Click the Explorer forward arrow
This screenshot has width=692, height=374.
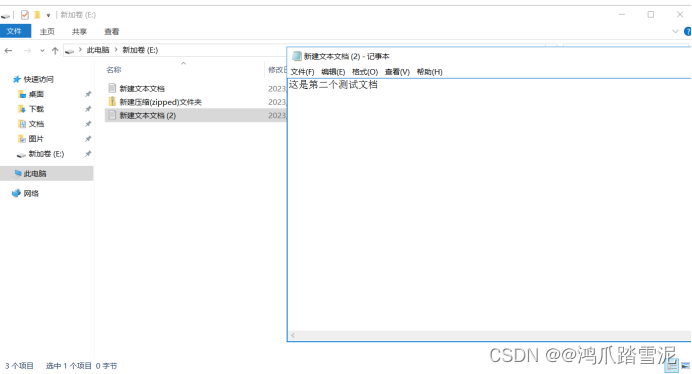27,51
